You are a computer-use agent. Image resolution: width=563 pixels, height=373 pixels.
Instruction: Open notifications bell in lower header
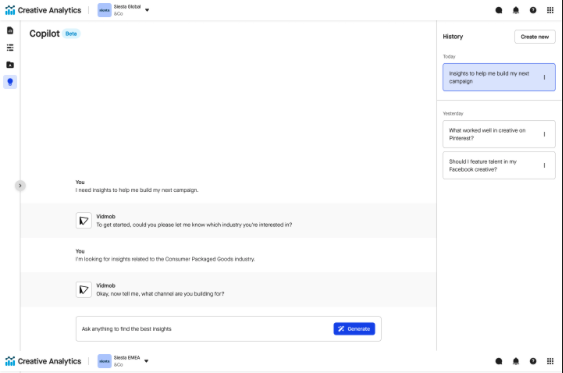tap(516, 361)
